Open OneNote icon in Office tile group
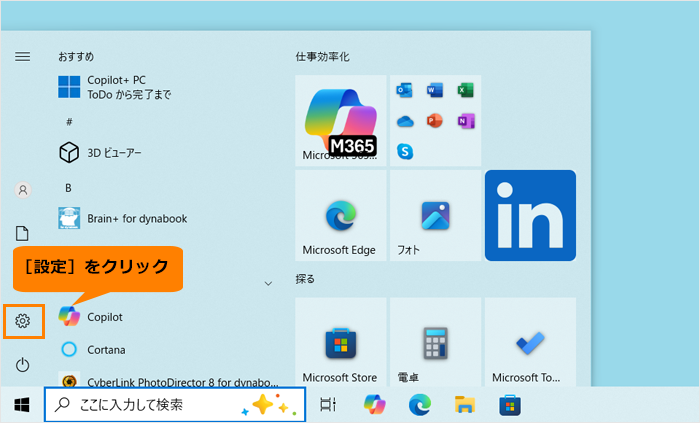This screenshot has width=700, height=423. coord(466,121)
